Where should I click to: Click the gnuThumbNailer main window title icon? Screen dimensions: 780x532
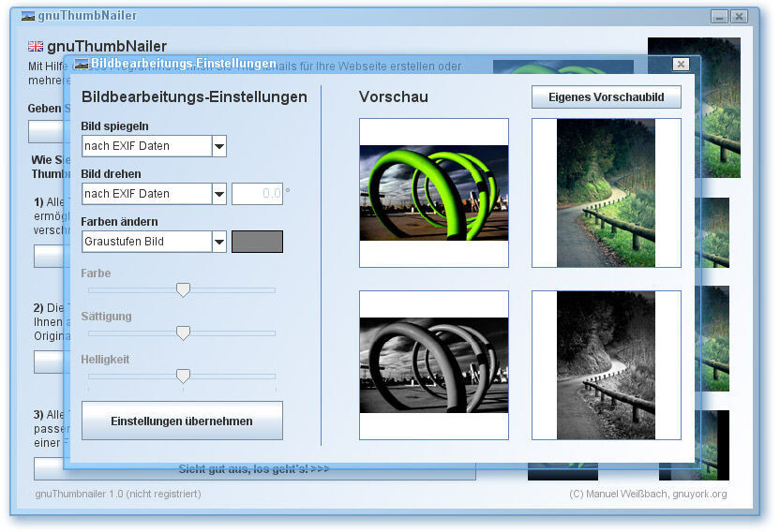pos(28,16)
